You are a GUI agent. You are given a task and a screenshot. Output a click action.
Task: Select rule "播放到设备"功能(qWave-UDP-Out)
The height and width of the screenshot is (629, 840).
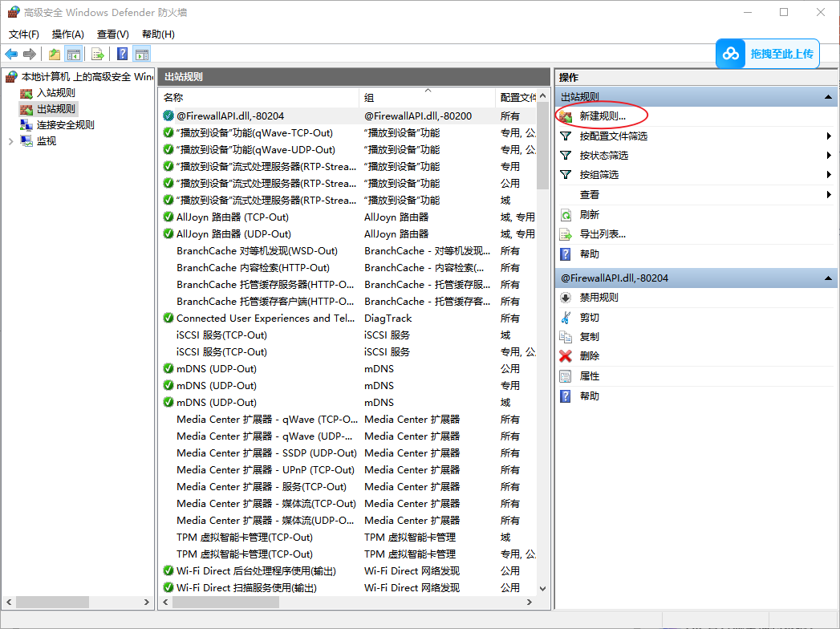pyautogui.click(x=348, y=149)
